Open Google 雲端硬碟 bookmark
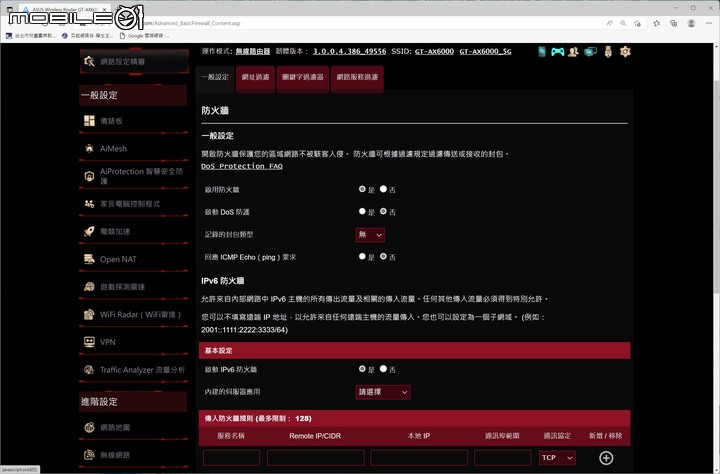Screen dimensions: 720x474 144,35
